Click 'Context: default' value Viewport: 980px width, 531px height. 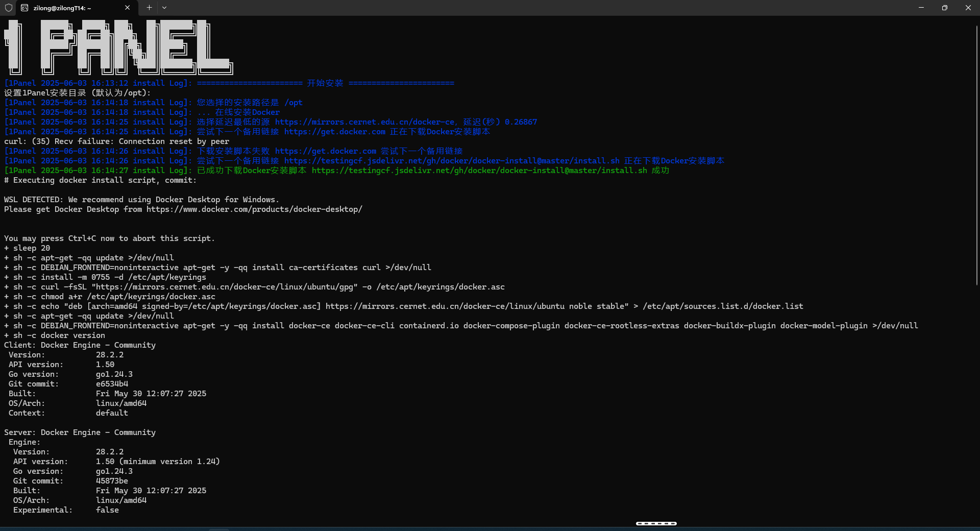point(112,413)
